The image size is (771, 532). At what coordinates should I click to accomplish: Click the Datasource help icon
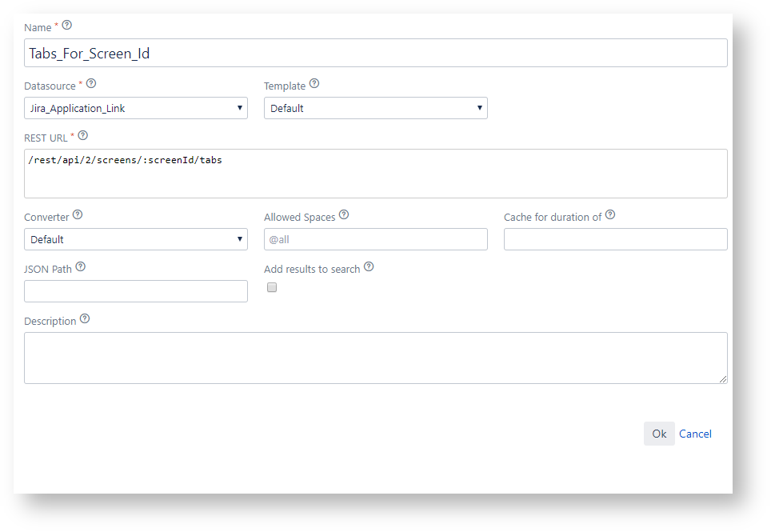[90, 82]
